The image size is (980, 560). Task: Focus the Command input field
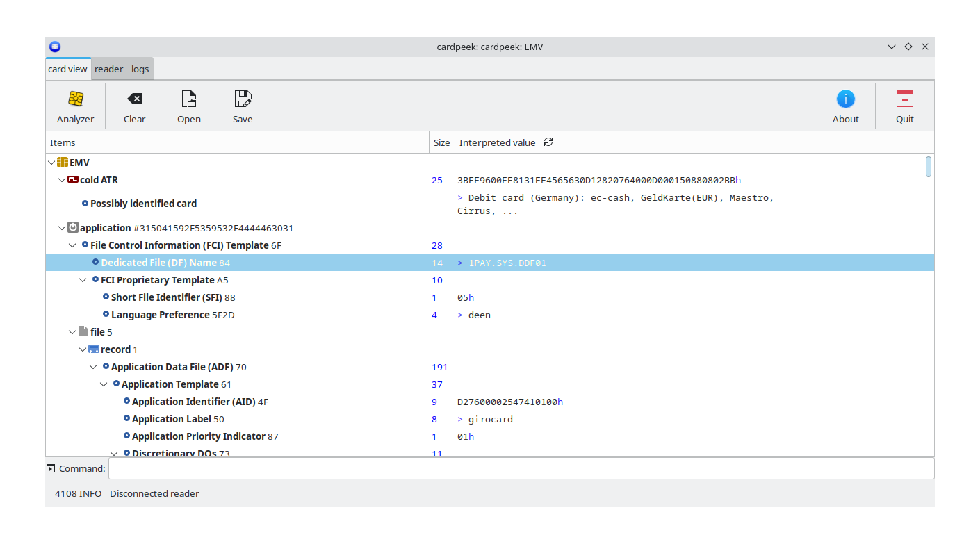click(x=521, y=468)
